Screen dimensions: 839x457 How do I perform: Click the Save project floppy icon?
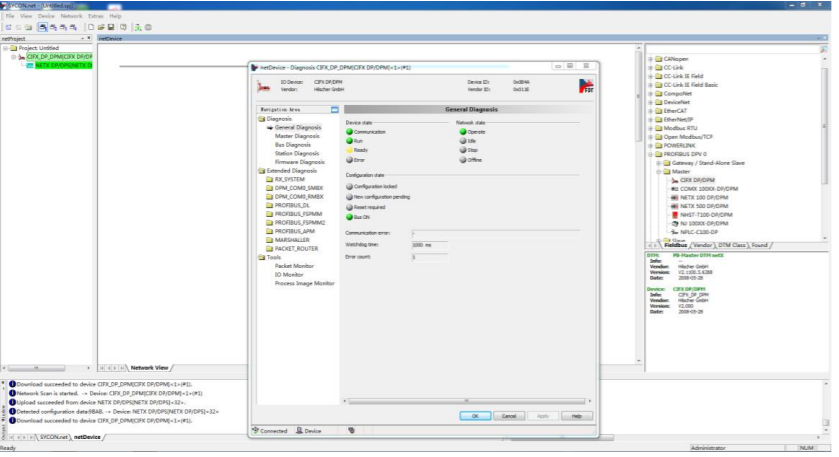pyautogui.click(x=111, y=27)
